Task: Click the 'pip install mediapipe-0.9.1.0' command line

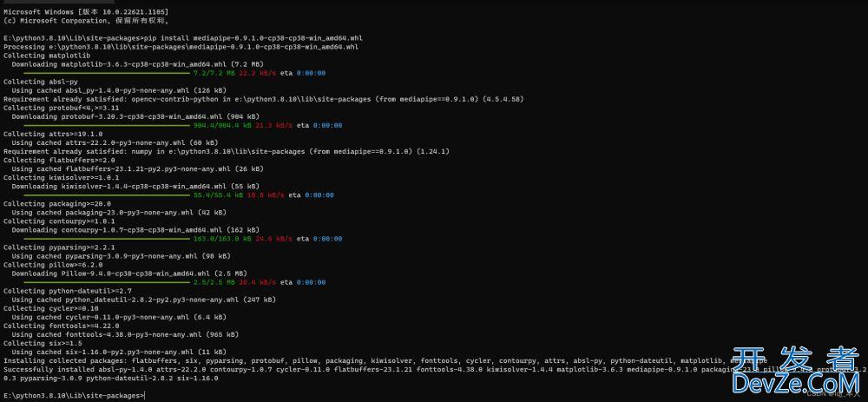Action: (x=182, y=38)
